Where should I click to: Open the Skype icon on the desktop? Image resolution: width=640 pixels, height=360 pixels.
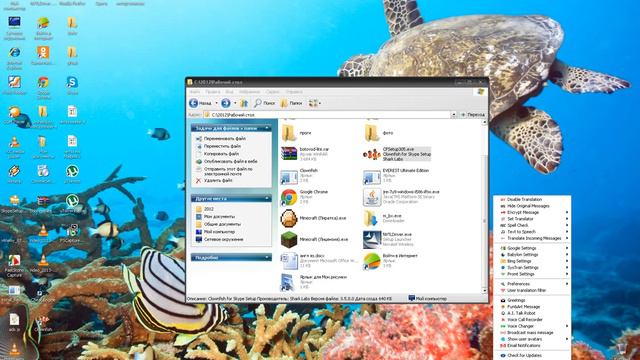click(72, 82)
